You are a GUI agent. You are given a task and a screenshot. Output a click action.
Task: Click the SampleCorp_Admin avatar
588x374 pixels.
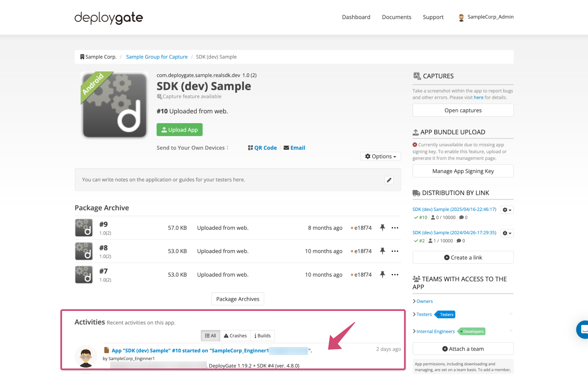pyautogui.click(x=461, y=17)
